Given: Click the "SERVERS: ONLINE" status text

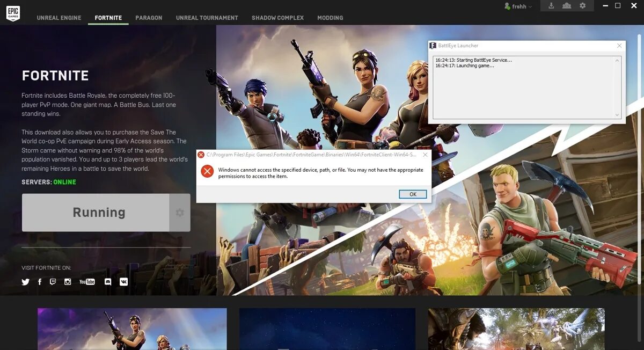Looking at the screenshot, I should click(x=49, y=182).
